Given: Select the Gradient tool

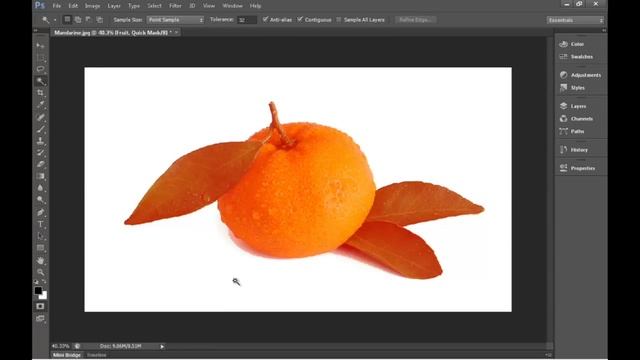Looking at the screenshot, I should click(40, 176).
